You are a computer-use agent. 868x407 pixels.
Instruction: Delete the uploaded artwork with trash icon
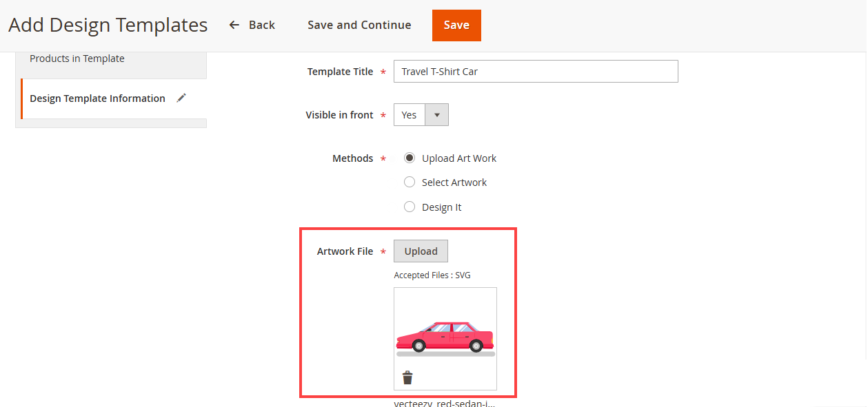(407, 377)
